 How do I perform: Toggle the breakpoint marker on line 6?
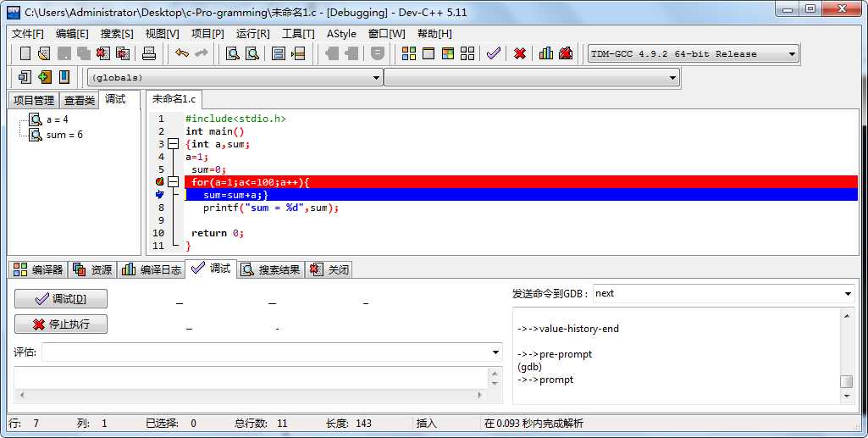tap(159, 181)
